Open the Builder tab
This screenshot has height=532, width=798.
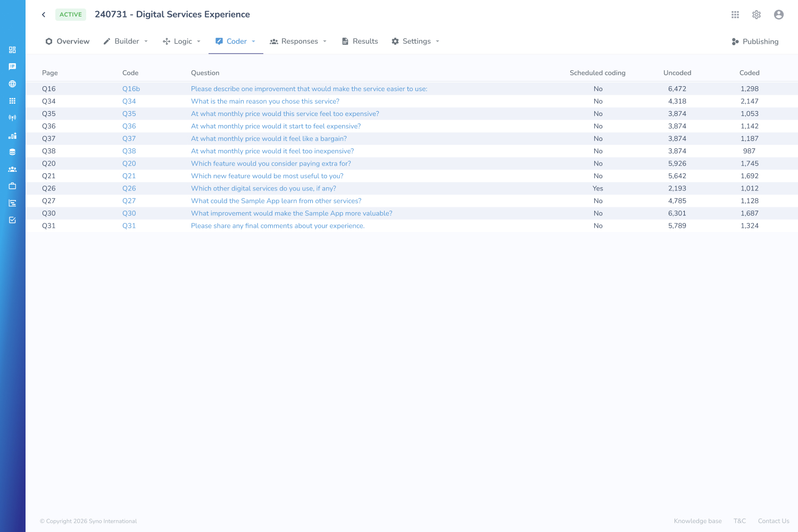point(121,41)
